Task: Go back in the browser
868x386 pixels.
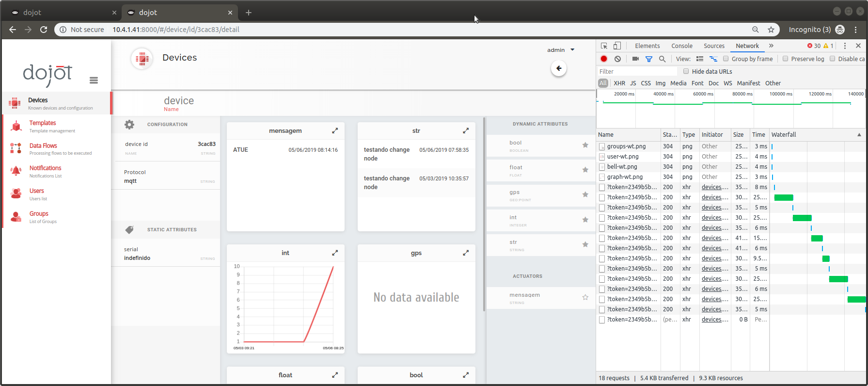Action: coord(13,30)
